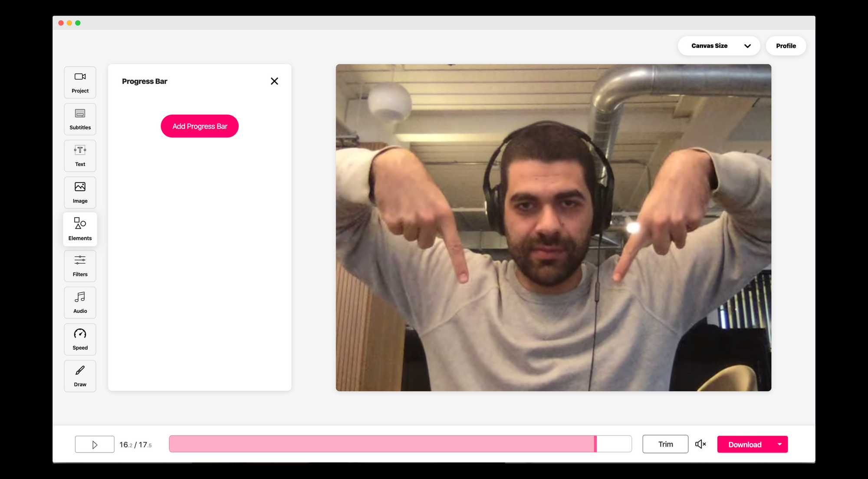Viewport: 868px width, 479px height.
Task: Open the Speed settings
Action: click(80, 340)
